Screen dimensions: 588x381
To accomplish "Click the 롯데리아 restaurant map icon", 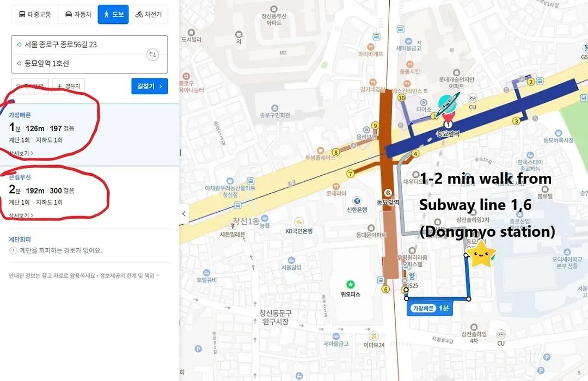I will click(336, 186).
